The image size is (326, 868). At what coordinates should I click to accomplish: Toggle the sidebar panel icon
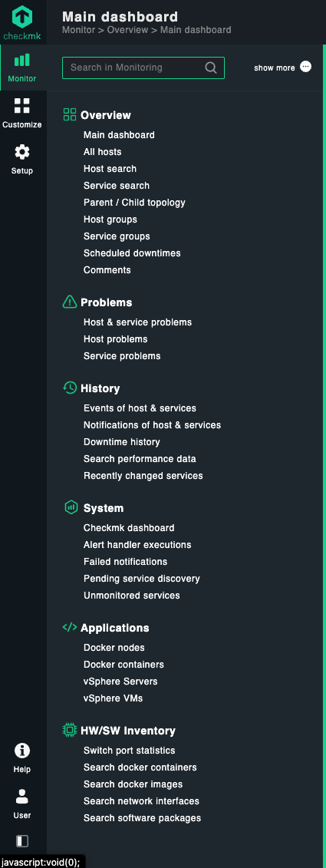click(22, 841)
